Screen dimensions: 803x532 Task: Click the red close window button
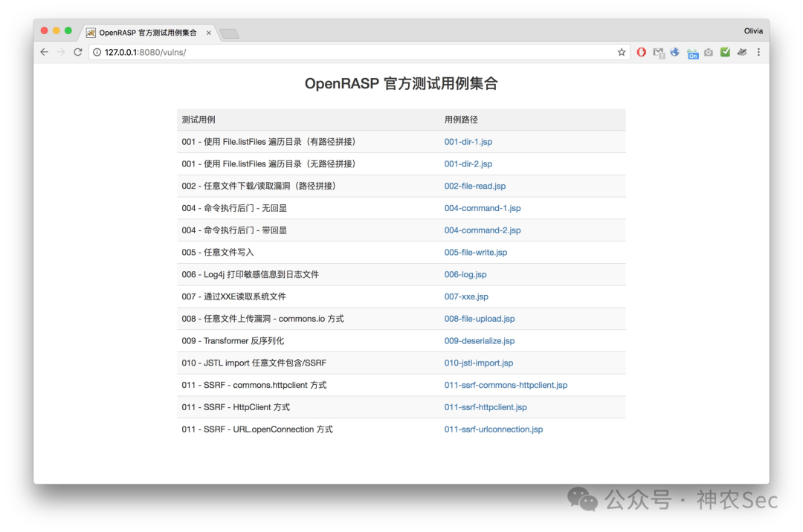[x=45, y=30]
